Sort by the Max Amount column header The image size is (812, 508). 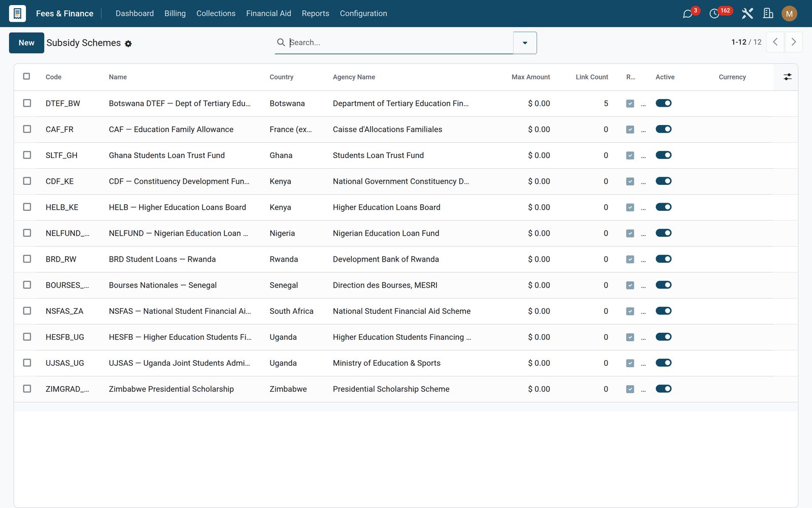530,77
